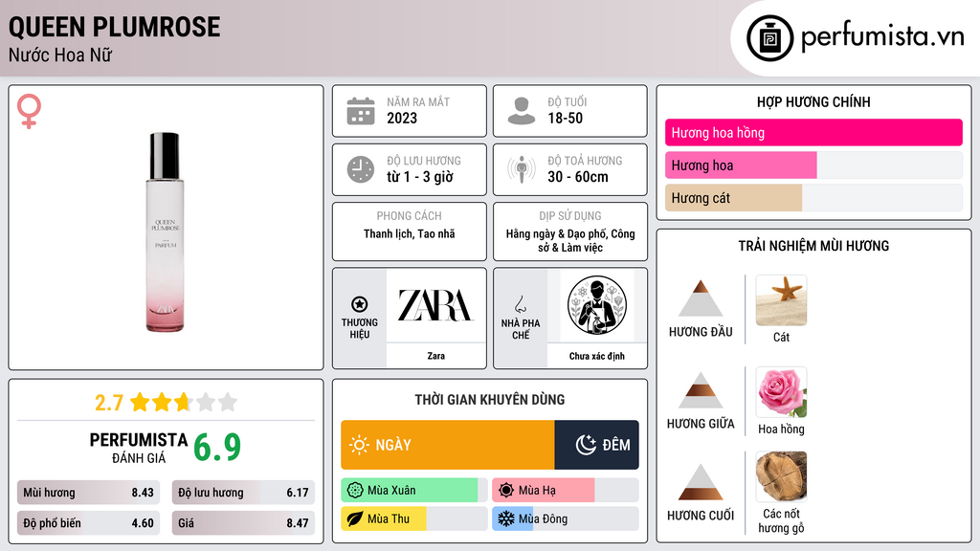Click the Mùa Thu season bar
The width and height of the screenshot is (980, 551).
[x=413, y=518]
